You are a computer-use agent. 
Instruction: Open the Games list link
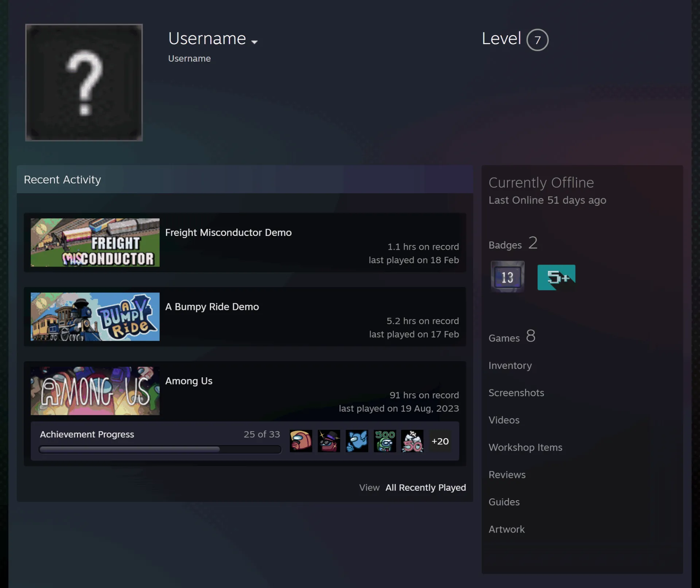(x=512, y=336)
